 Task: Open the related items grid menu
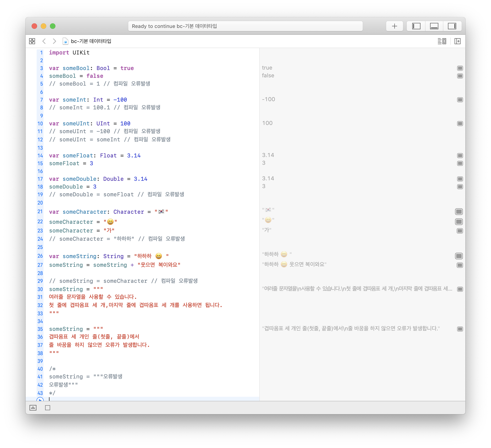(32, 41)
